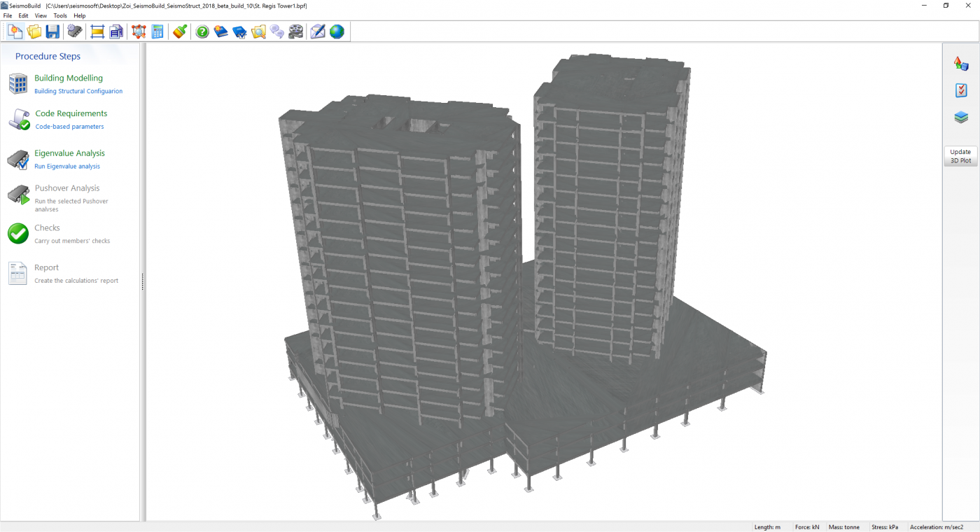Click the Update 3D Plot button

[960, 156]
